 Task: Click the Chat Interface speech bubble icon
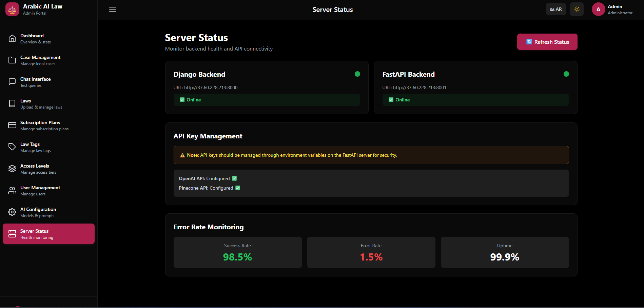(12, 82)
